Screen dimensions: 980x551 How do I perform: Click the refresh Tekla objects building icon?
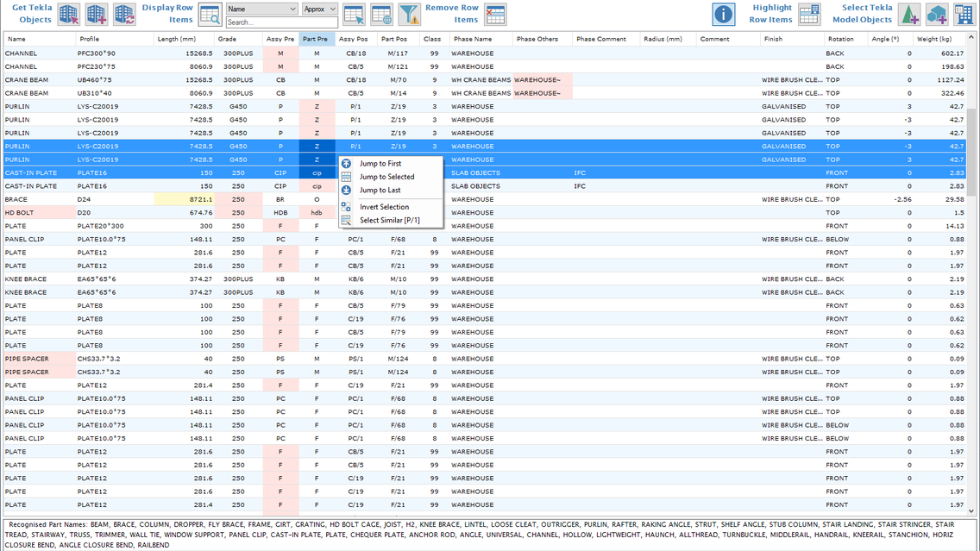123,14
